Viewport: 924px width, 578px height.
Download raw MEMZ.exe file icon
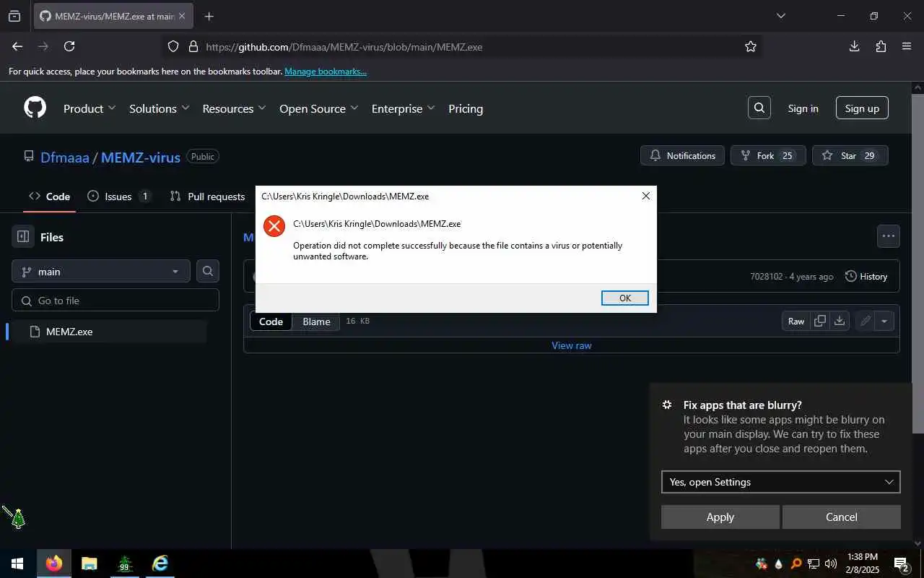pyautogui.click(x=840, y=321)
